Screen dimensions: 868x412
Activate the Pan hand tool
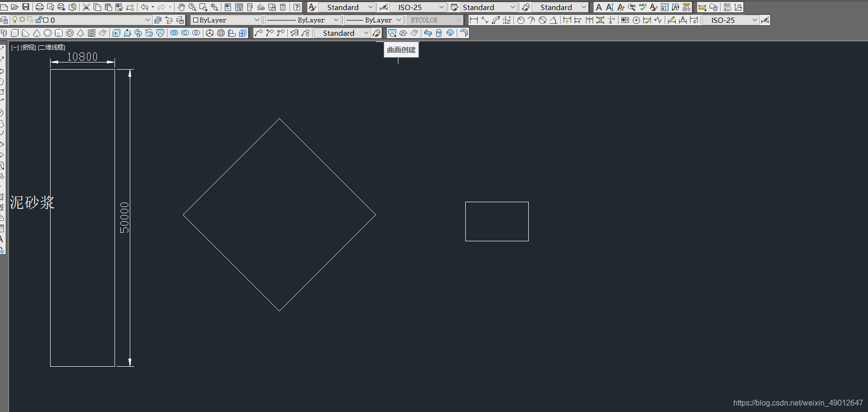click(x=181, y=7)
